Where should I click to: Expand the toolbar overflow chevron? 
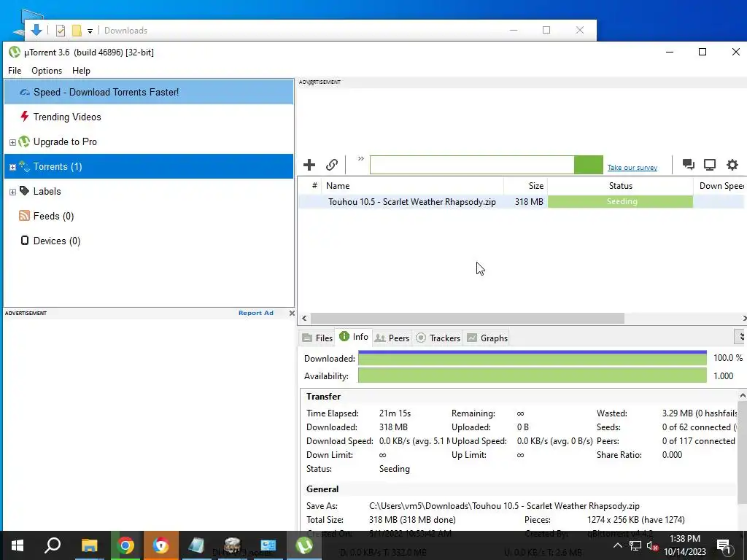coord(360,158)
